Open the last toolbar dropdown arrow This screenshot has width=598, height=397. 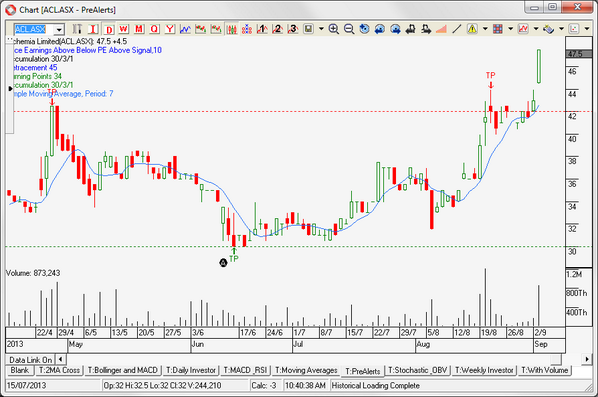pos(587,29)
